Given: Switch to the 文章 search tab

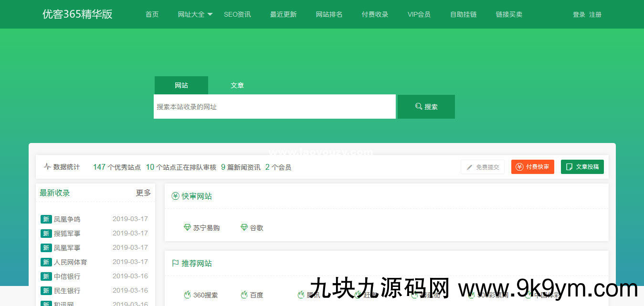Looking at the screenshot, I should 237,85.
